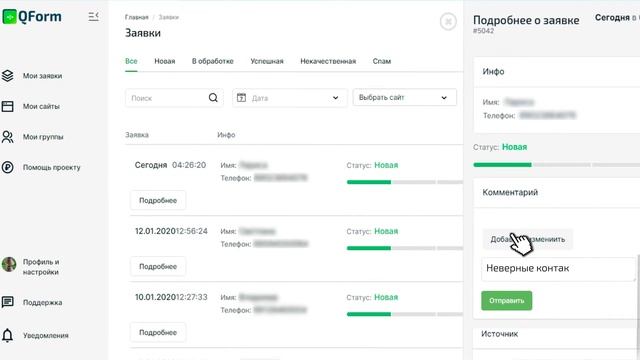
Task: Open Профиль и настройки via avatar
Action: (x=9, y=264)
